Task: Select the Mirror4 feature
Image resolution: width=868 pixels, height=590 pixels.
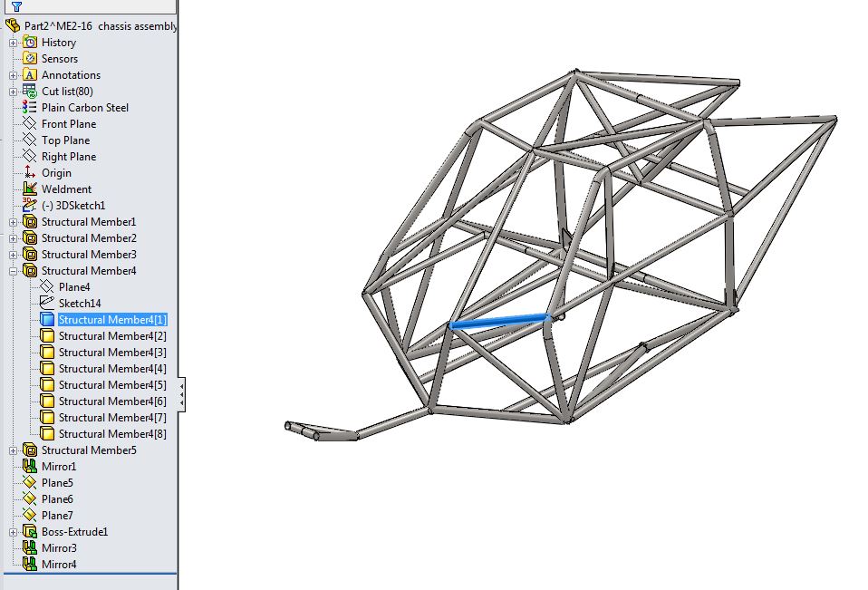Action: [59, 565]
